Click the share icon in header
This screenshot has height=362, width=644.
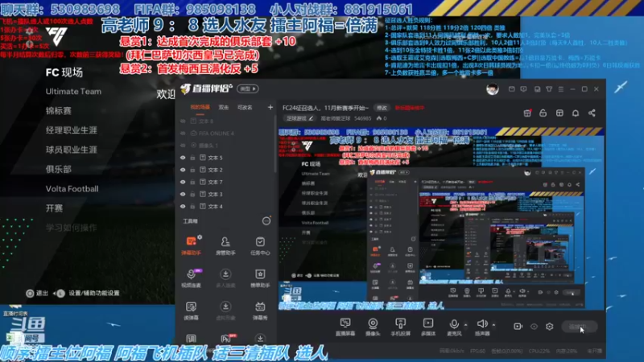click(x=592, y=113)
